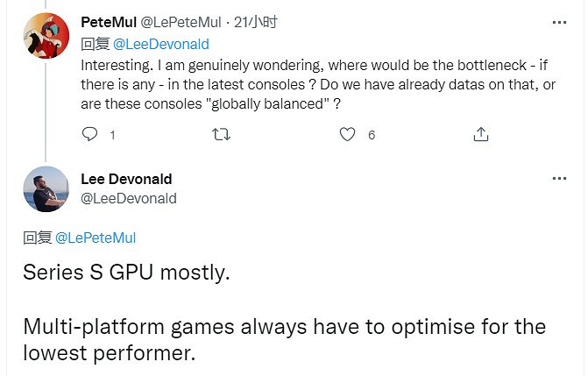
Task: Click the text "Series S GPU mostly."
Action: pos(126,273)
